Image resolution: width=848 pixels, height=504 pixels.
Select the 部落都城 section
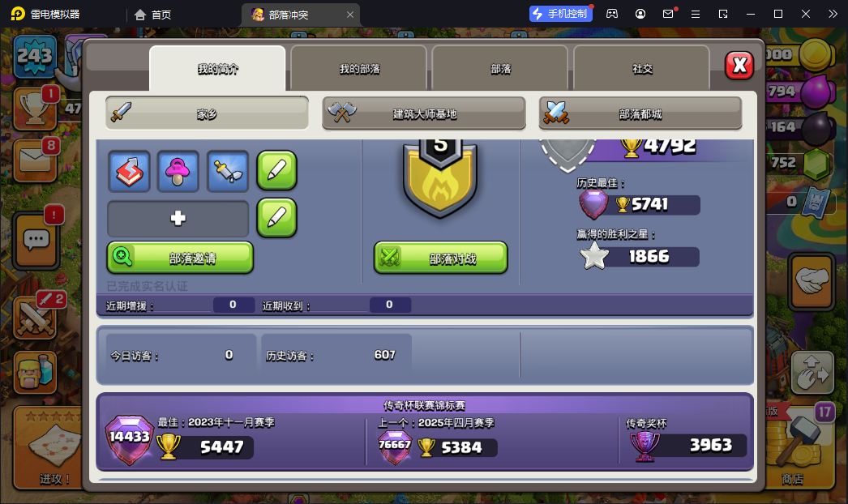[x=640, y=113]
